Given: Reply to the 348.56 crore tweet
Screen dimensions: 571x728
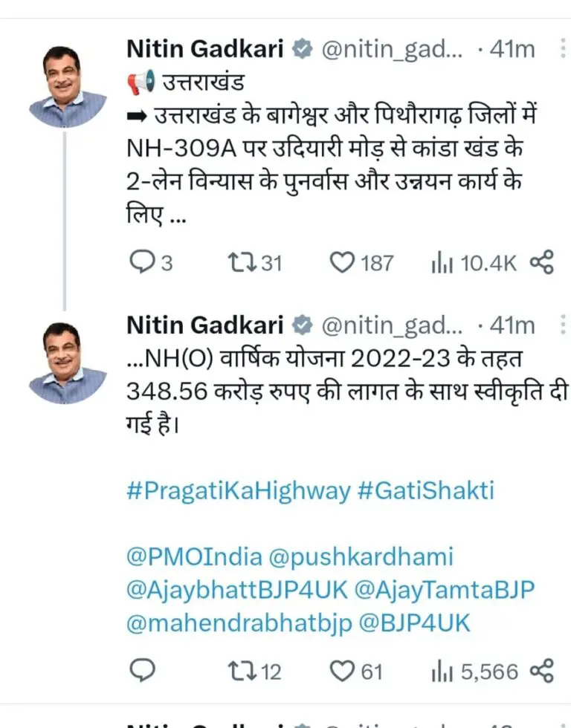Looking at the screenshot, I should tap(141, 671).
